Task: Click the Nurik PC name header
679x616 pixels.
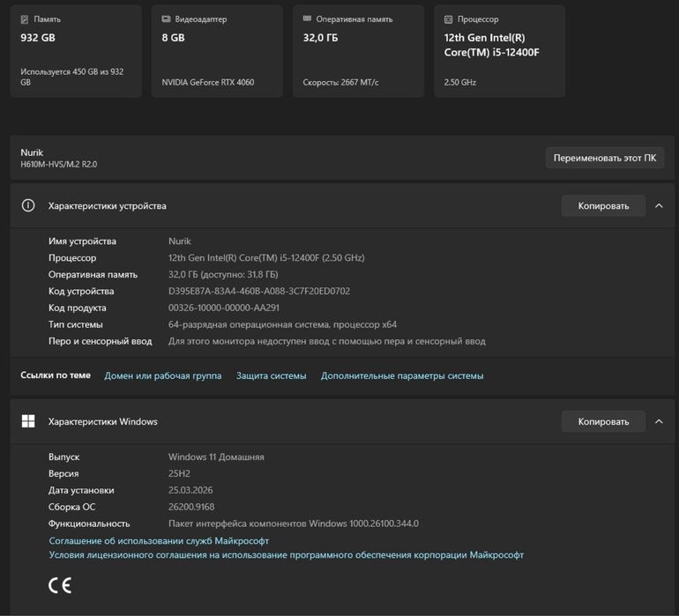Action: click(x=32, y=152)
